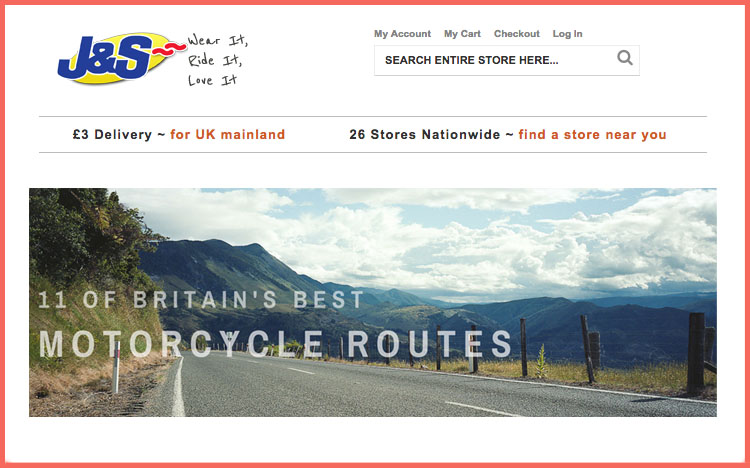Click the 'for UK mainland' delivery link
The image size is (750, 468).
[x=228, y=134]
